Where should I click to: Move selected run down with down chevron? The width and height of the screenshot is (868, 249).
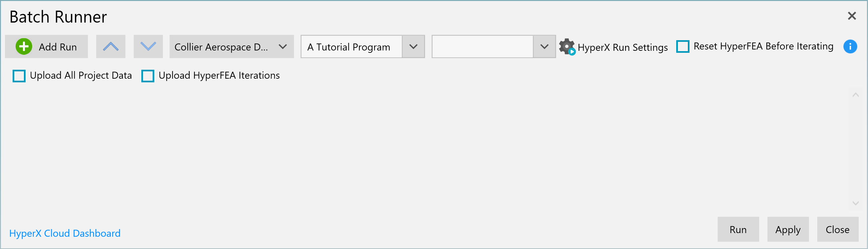click(148, 46)
